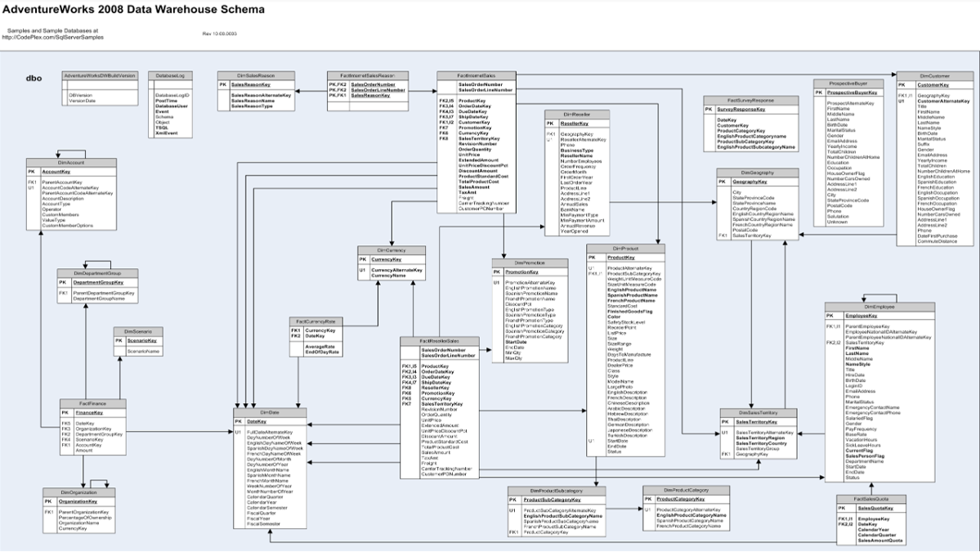This screenshot has height=552, width=980.
Task: Click the ResellerKey primary key in DimReseller
Action: [x=575, y=123]
